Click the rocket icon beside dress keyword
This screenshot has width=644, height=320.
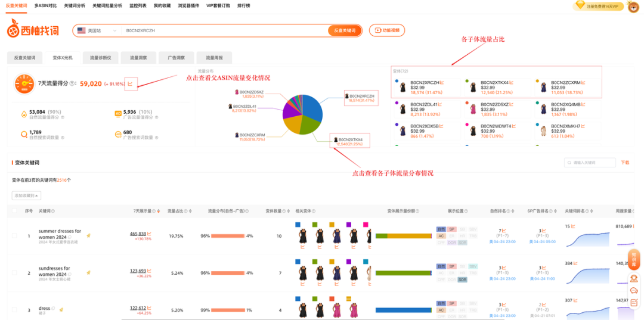tap(61, 309)
